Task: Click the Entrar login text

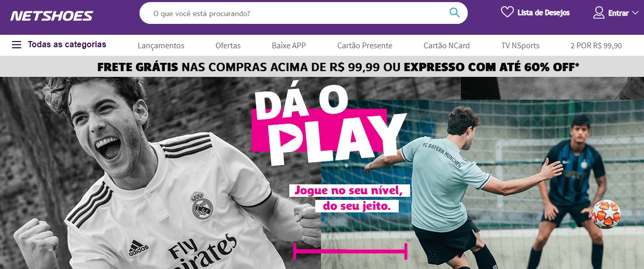Action: click(x=618, y=13)
